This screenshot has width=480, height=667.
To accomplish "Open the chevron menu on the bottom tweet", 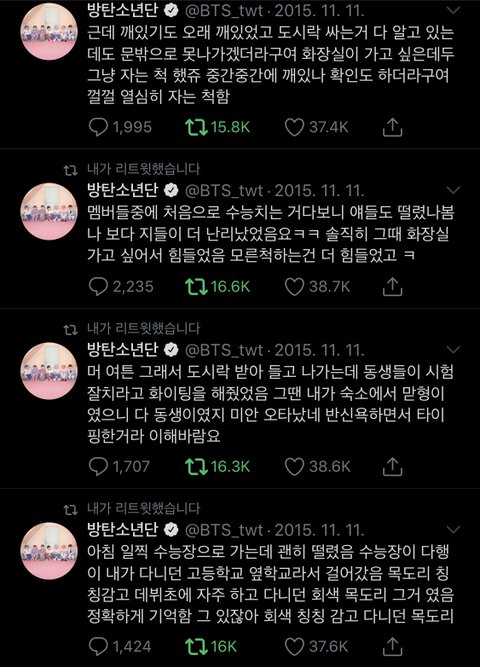I will tap(454, 530).
